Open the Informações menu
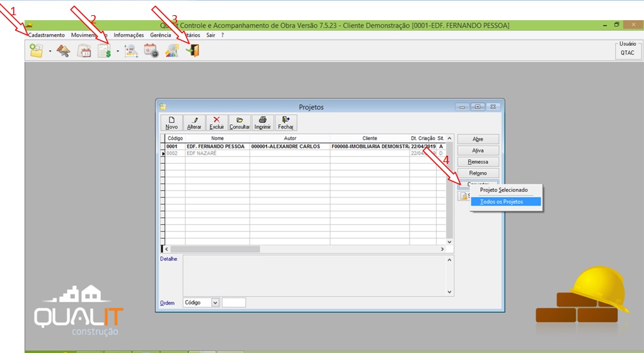 pos(129,35)
